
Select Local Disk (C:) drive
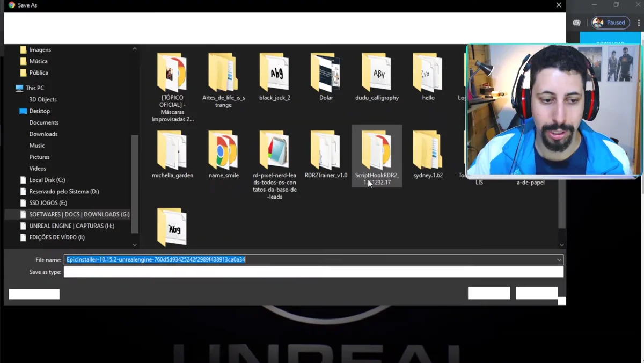47,180
